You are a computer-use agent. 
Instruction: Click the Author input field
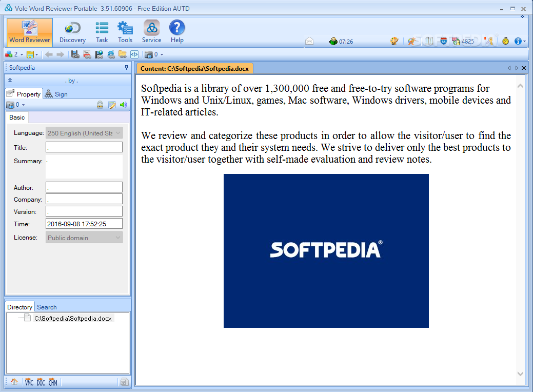pyautogui.click(x=84, y=187)
